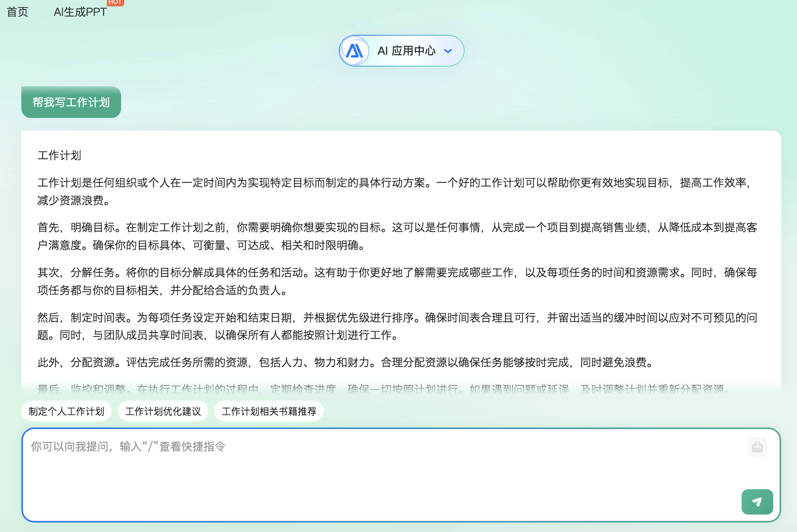Viewport: 797px width, 532px height.
Task: Choose the 工作计划相关书籍推荐 suggestion
Action: [x=269, y=411]
